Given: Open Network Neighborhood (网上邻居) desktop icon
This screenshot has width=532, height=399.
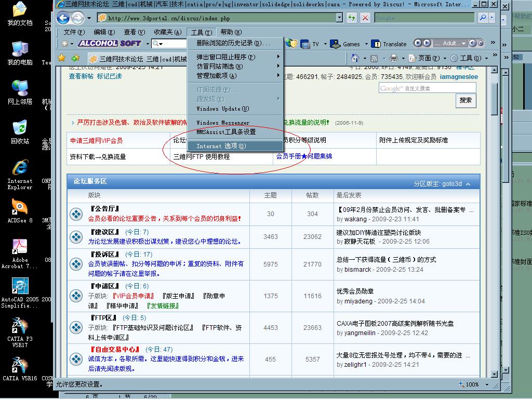Looking at the screenshot, I should 20,92.
